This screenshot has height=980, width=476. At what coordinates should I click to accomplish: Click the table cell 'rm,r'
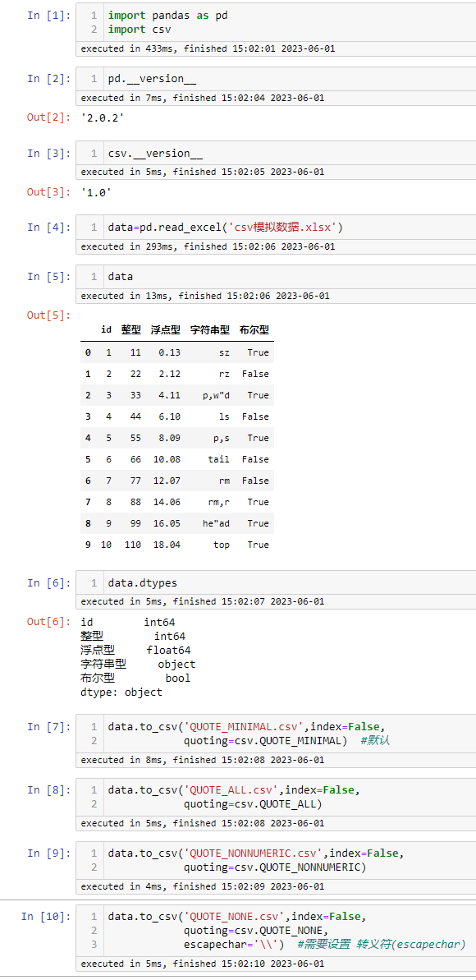(x=218, y=502)
